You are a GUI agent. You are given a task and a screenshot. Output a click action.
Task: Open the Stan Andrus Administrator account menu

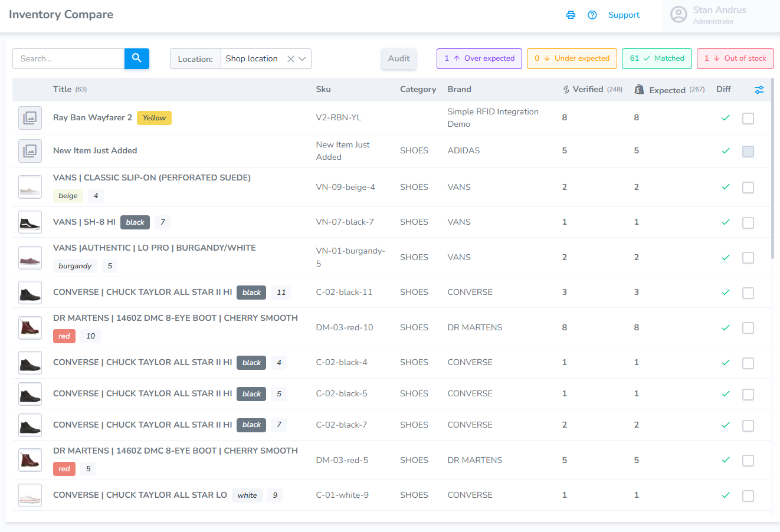pos(721,15)
